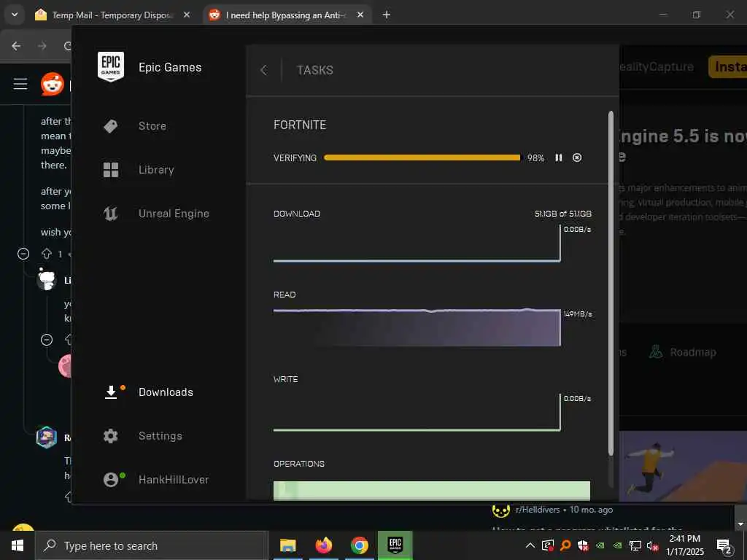Click the taskbar search box
Viewport: 747px width, 560px height.
[x=152, y=545]
